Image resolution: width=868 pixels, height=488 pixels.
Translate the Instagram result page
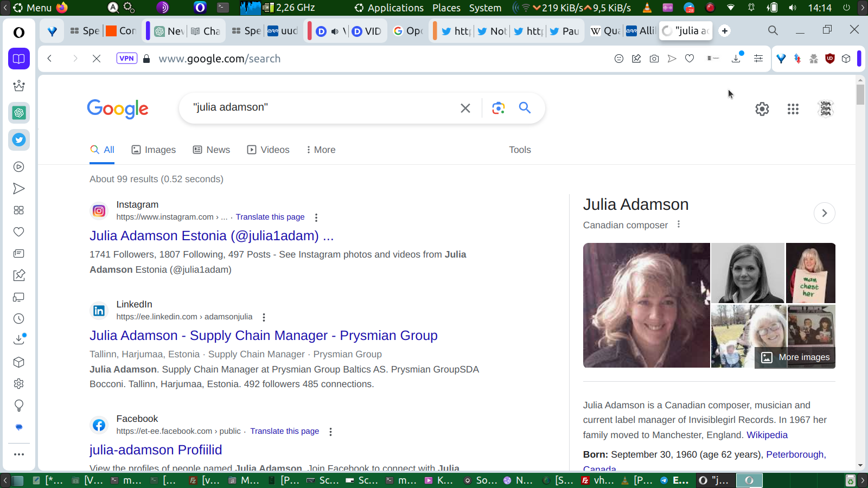270,217
